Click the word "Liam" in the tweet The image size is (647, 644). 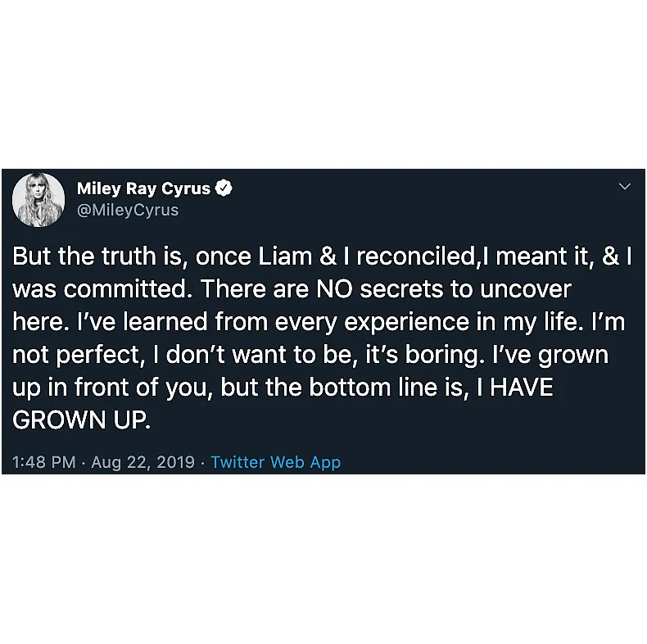(283, 256)
